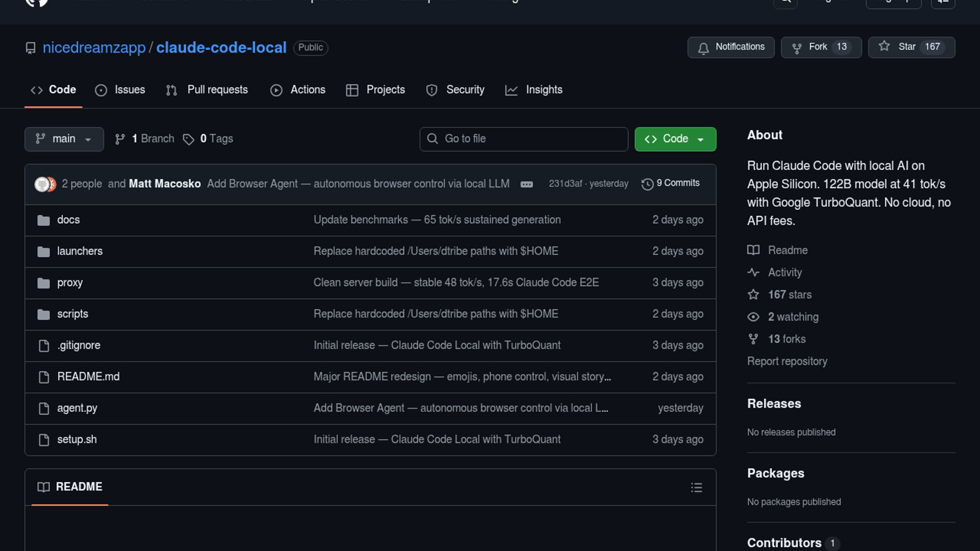Screen dimensions: 980x551
Task: Open the setup.sh file
Action: (x=77, y=440)
